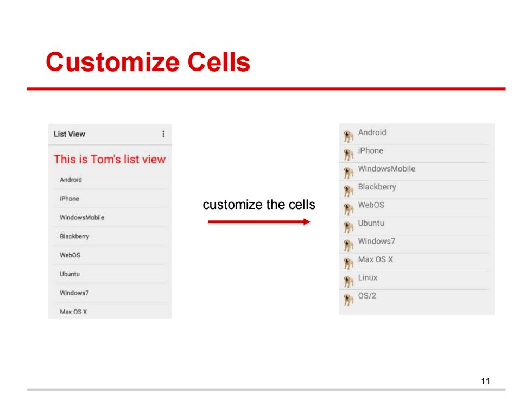This screenshot has width=532, height=399.
Task: Select WebOS row in the left list
Action: pyautogui.click(x=110, y=255)
